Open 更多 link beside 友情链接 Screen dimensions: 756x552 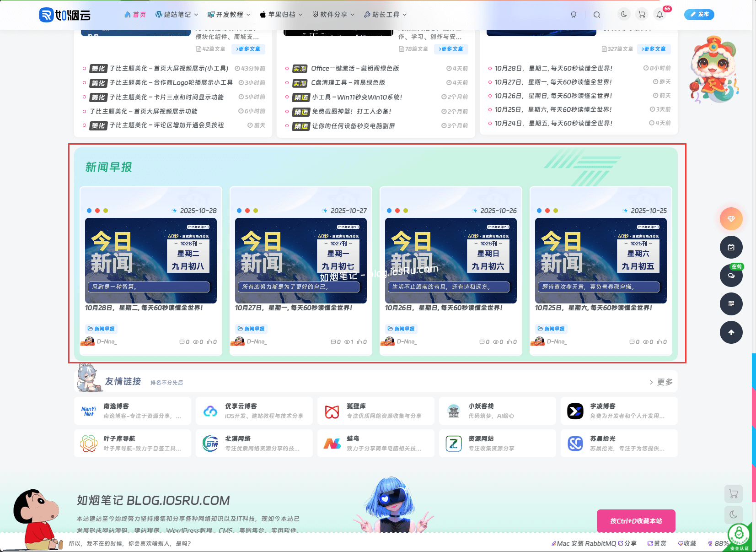click(660, 382)
